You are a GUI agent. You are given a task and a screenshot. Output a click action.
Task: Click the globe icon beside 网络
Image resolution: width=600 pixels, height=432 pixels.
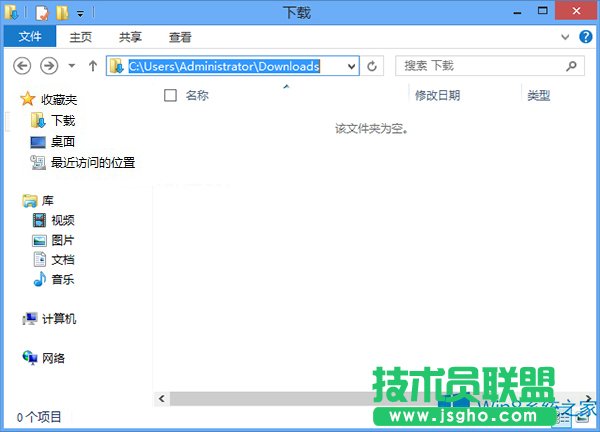pos(30,357)
